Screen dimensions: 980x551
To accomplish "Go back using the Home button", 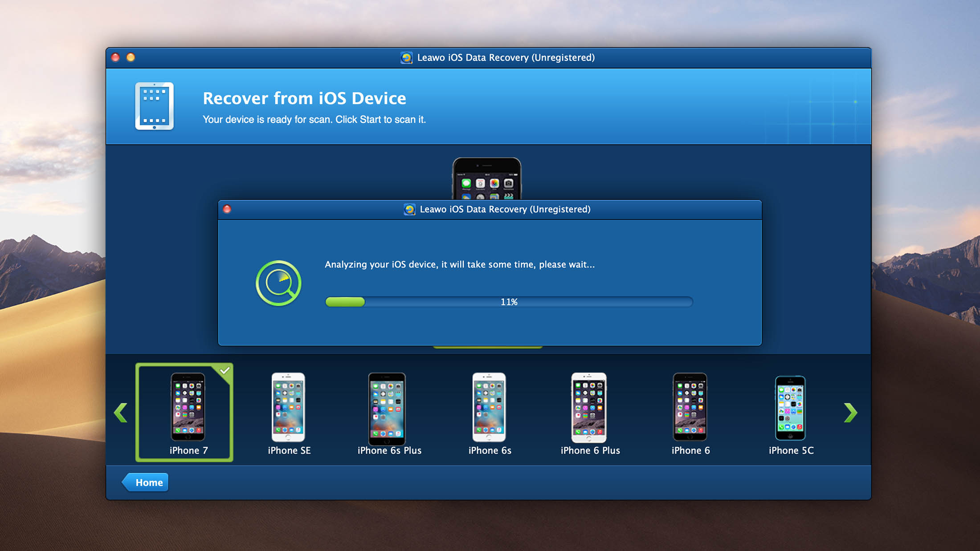I will [145, 482].
